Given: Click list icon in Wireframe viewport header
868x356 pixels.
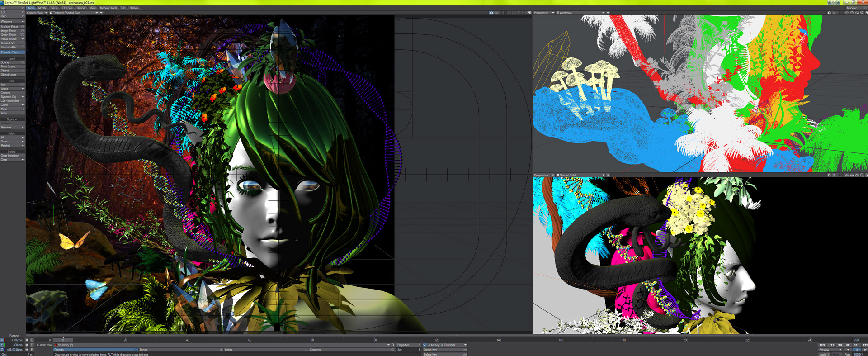Looking at the screenshot, I should pyautogui.click(x=834, y=13).
